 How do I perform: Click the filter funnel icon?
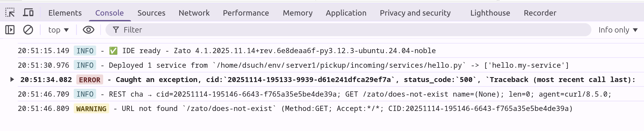pos(116,30)
